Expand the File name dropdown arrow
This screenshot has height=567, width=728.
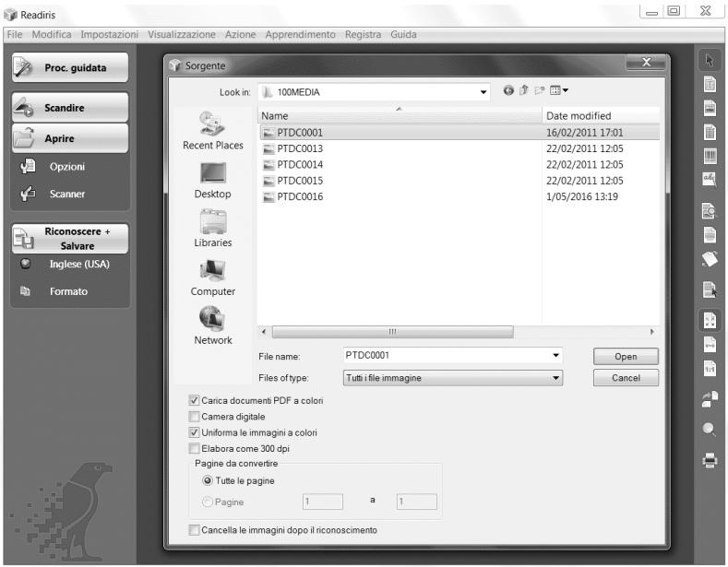555,356
